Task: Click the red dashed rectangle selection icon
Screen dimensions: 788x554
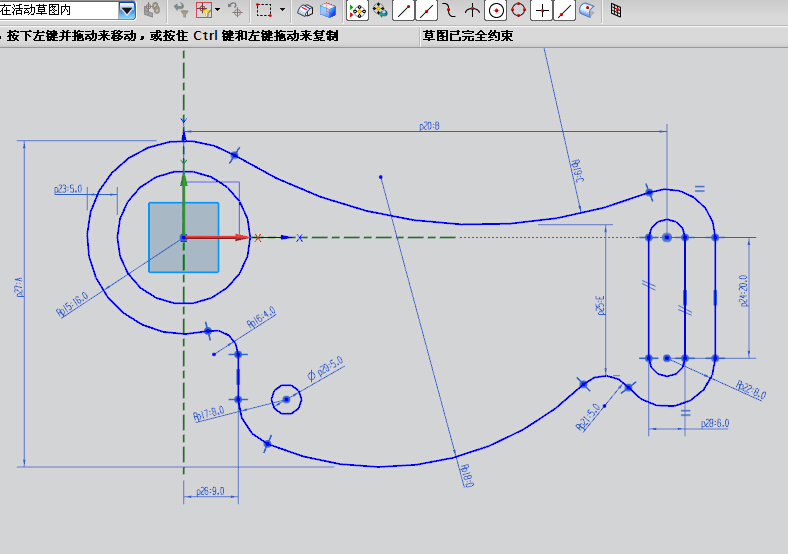Action: (x=264, y=11)
